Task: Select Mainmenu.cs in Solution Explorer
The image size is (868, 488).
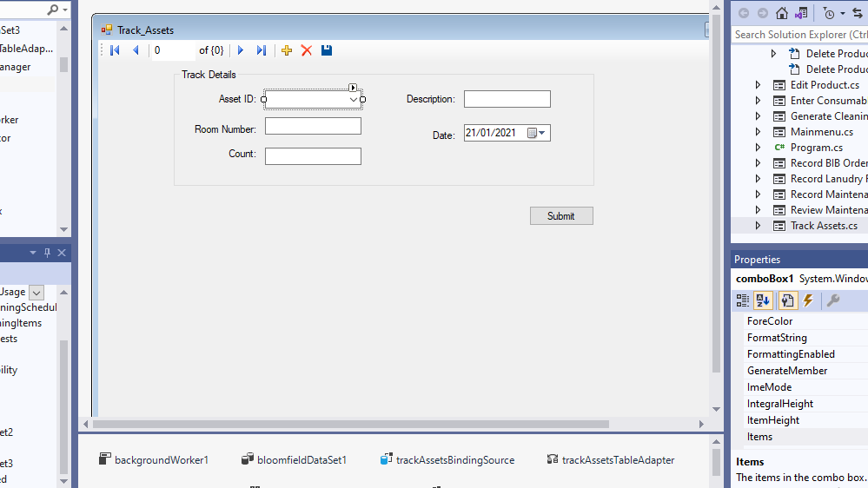Action: tap(821, 132)
